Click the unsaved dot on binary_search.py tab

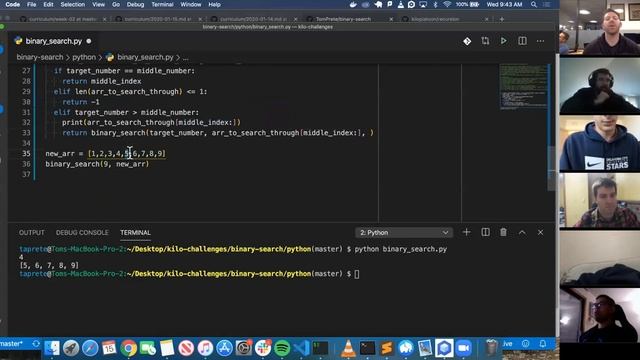[89, 41]
